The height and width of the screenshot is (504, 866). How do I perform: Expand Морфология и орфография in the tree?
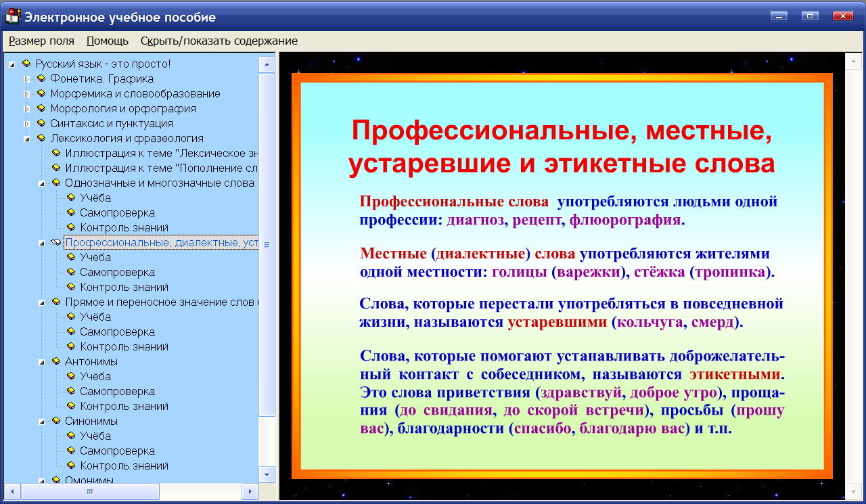pyautogui.click(x=27, y=108)
